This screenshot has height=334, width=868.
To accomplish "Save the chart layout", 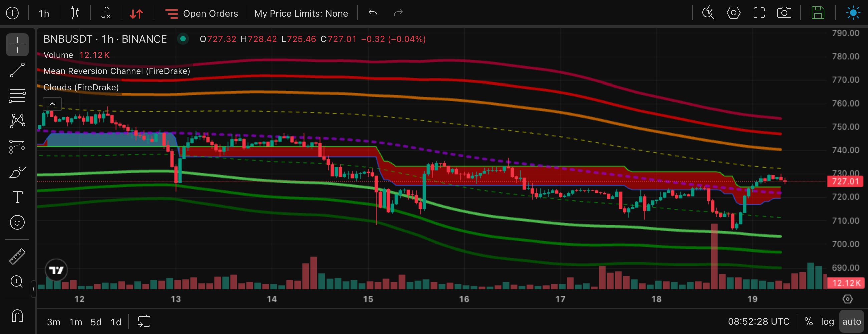I will coord(818,13).
